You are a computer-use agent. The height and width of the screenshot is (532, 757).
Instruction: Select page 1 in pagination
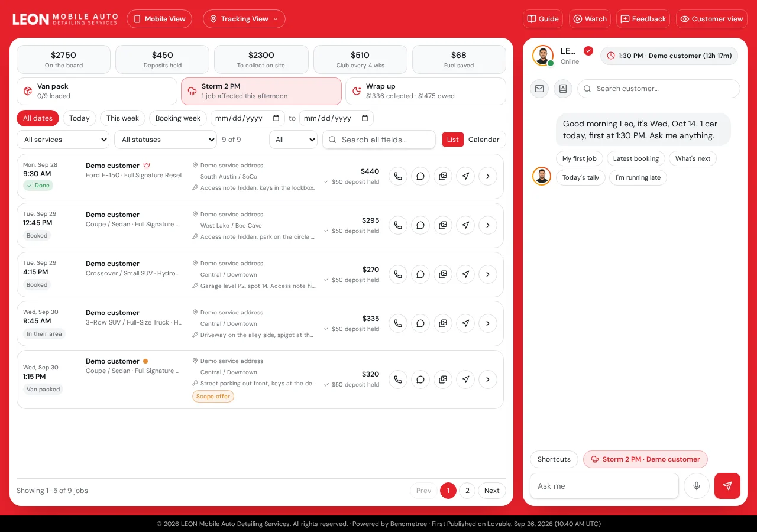tap(448, 491)
